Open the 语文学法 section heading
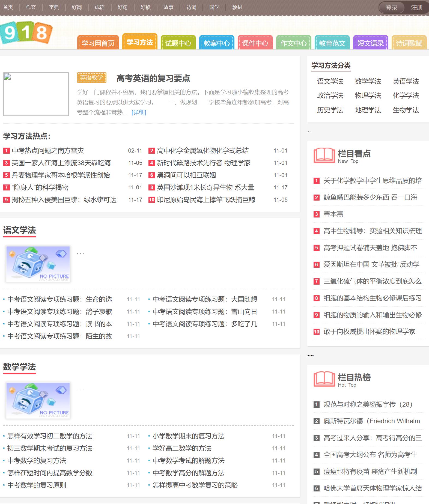The image size is (429, 504). pos(19,230)
